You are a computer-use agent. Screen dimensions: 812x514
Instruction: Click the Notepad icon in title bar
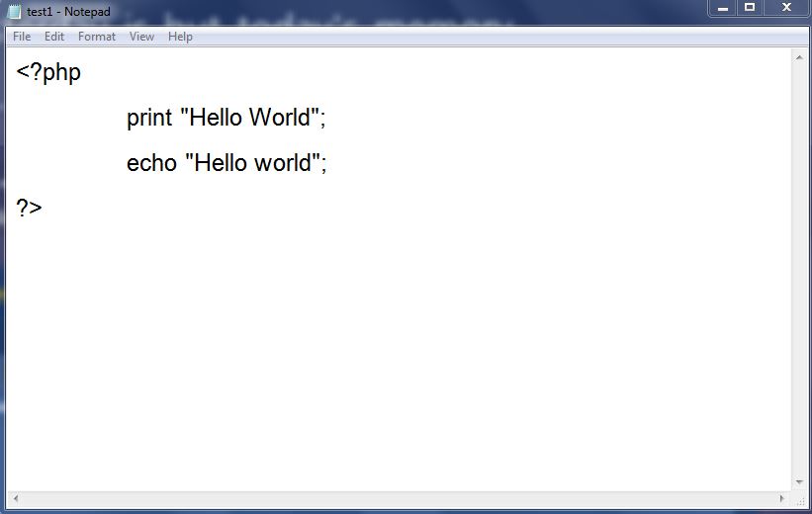pos(15,12)
